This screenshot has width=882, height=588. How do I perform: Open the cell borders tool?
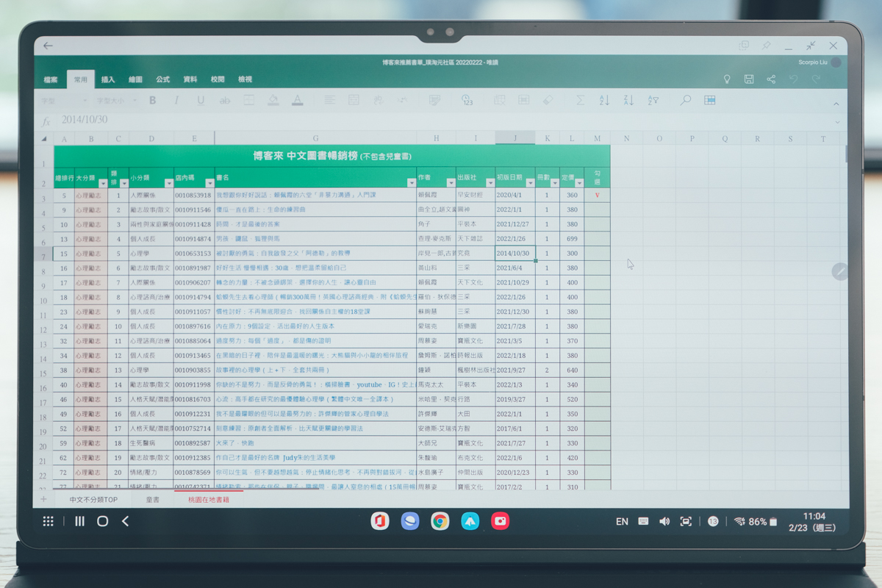coord(248,100)
